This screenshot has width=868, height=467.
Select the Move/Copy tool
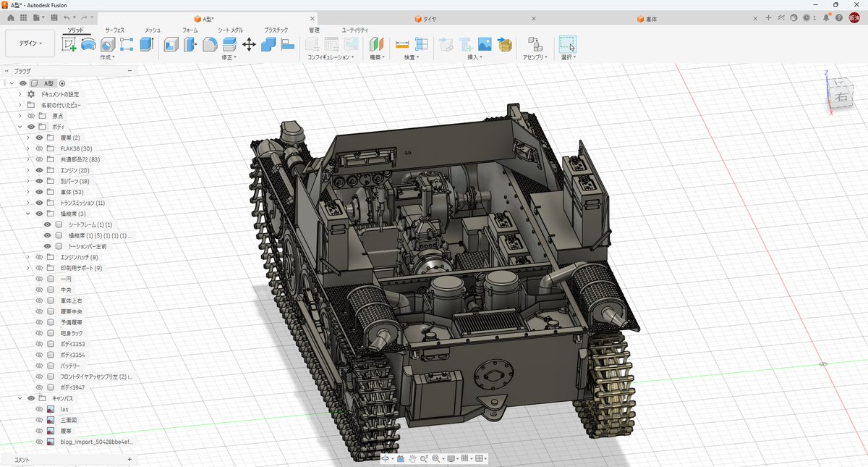pyautogui.click(x=249, y=45)
